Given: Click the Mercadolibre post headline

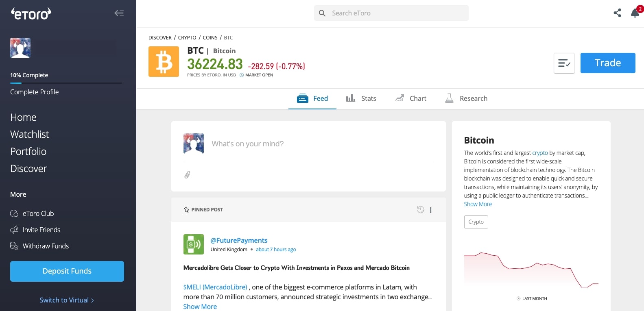Looking at the screenshot, I should tap(297, 268).
